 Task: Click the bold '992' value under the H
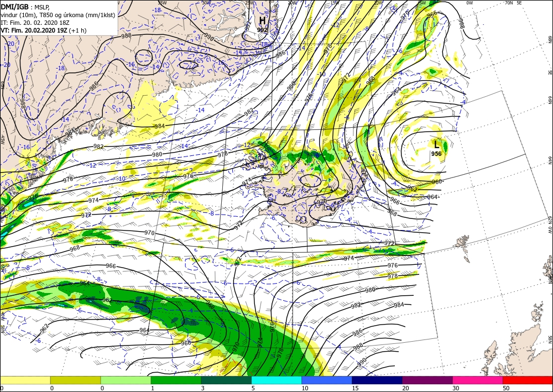262,30
